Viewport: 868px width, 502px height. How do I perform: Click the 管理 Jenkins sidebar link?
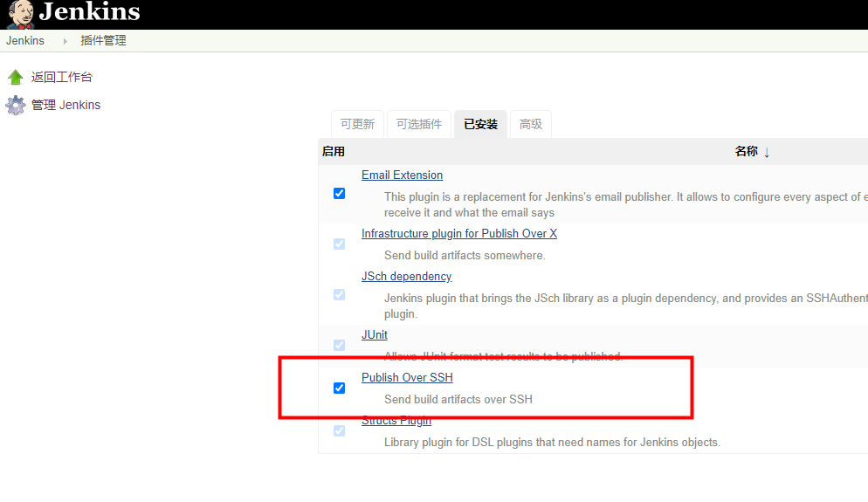point(65,105)
